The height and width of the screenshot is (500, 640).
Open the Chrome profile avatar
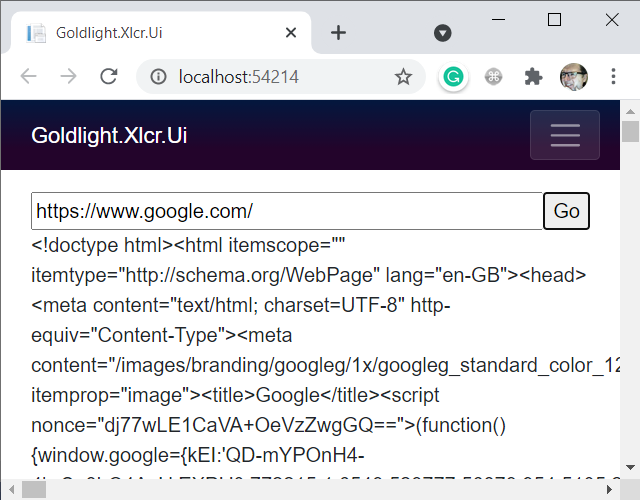coord(573,77)
